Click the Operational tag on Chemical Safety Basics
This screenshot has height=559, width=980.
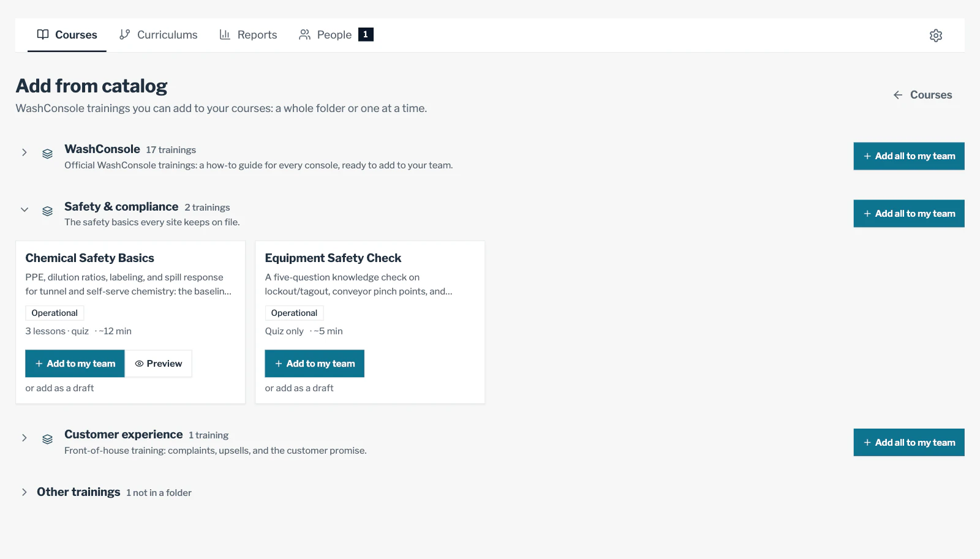[x=55, y=313]
